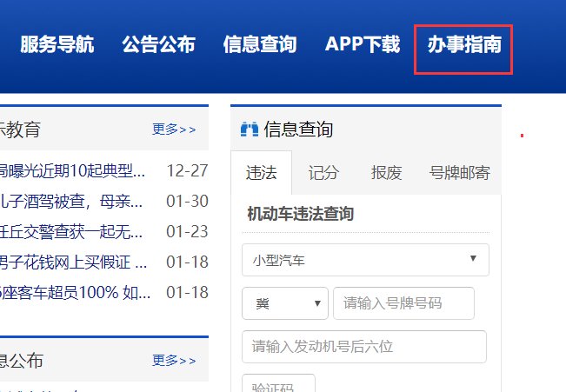The width and height of the screenshot is (566, 392).
Task: Click the date 01-18 beside 买假证 article
Action: coord(187,262)
